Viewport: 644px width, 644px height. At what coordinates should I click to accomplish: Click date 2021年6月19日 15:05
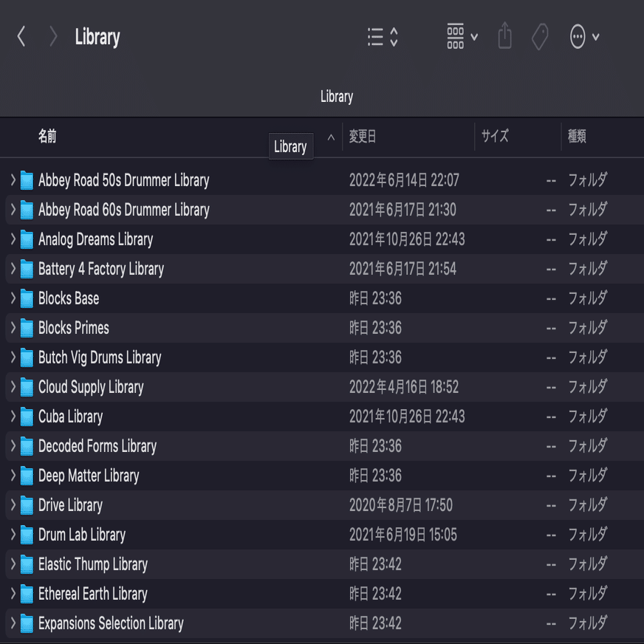(x=403, y=535)
